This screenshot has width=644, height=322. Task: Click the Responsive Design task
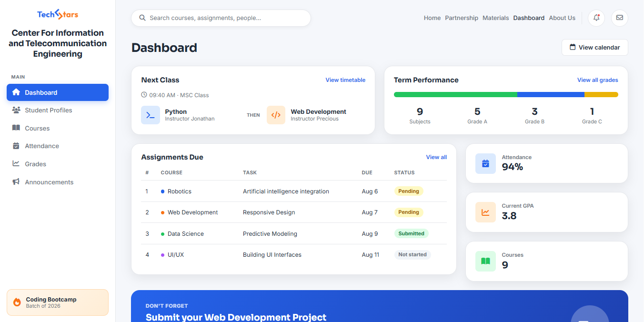point(269,212)
